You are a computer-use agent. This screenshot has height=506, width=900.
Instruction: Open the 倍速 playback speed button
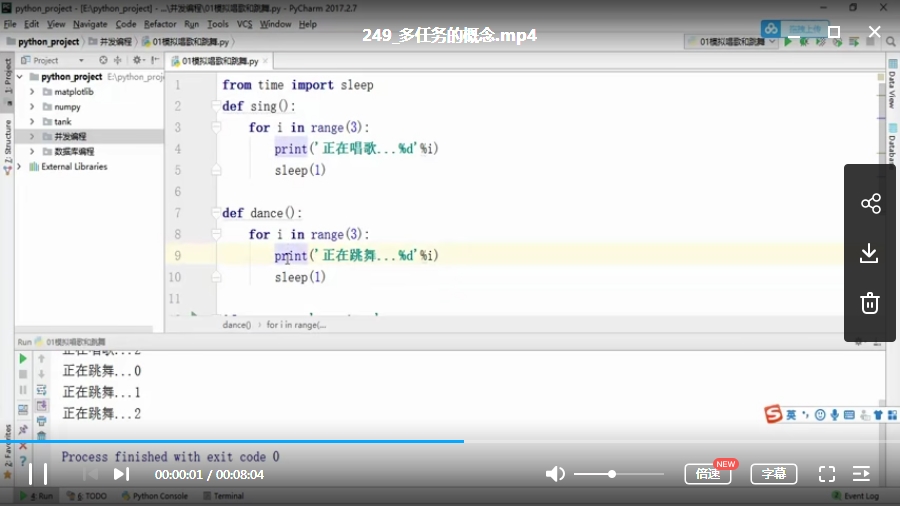(x=708, y=474)
